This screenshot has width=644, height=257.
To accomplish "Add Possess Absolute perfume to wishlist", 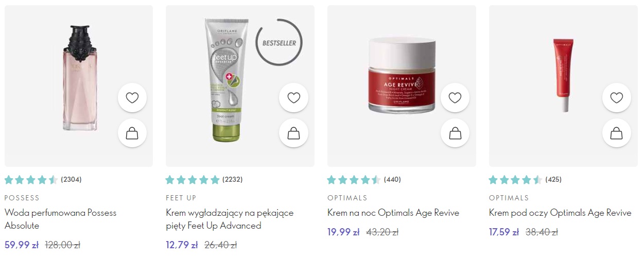I will 132,98.
